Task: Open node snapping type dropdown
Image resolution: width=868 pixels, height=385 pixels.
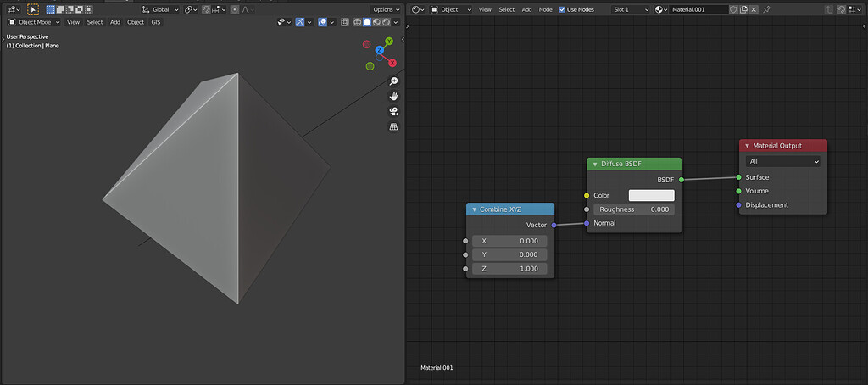Action: [x=854, y=9]
